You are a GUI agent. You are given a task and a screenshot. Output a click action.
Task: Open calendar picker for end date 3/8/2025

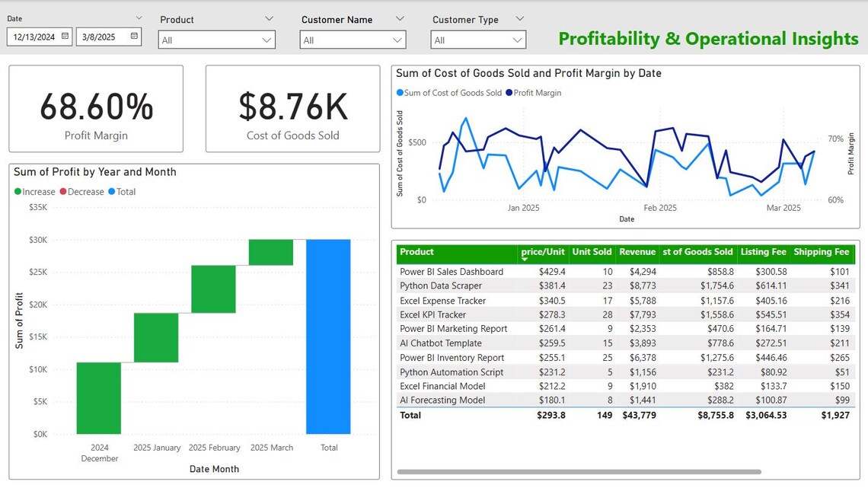click(134, 36)
